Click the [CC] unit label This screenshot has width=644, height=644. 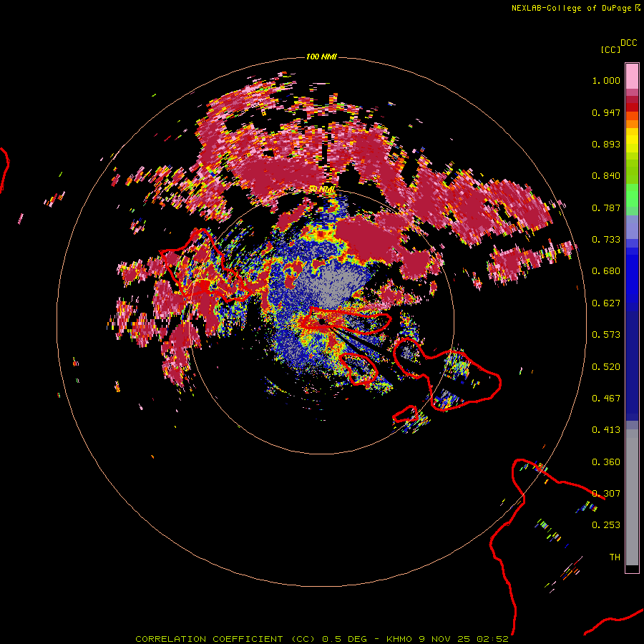click(611, 49)
